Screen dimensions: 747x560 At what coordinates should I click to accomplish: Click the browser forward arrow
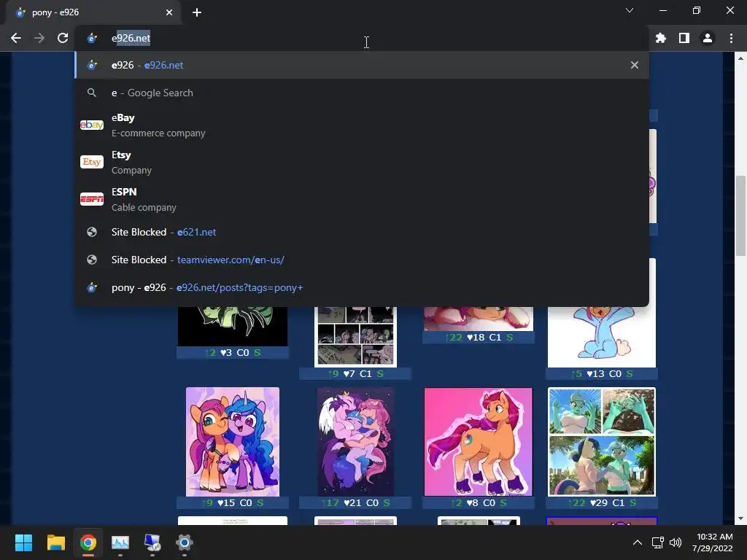coord(39,38)
